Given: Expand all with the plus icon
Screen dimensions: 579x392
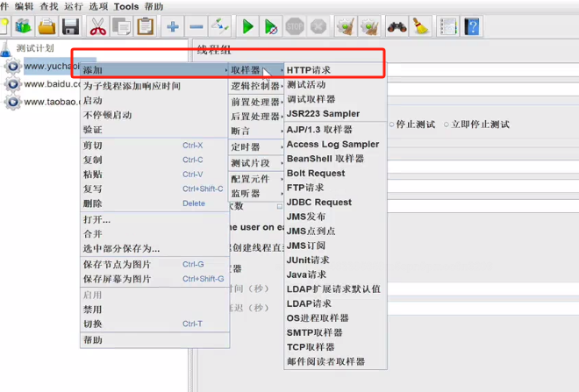Looking at the screenshot, I should 173,26.
